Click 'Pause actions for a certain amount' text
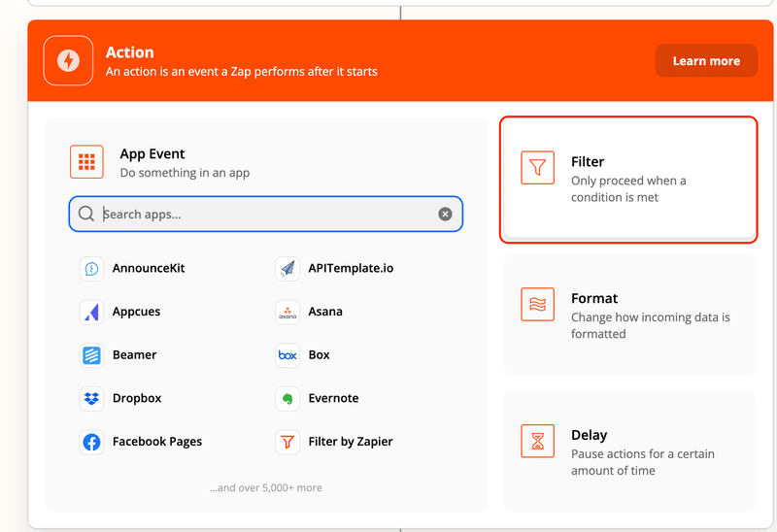 (x=643, y=462)
